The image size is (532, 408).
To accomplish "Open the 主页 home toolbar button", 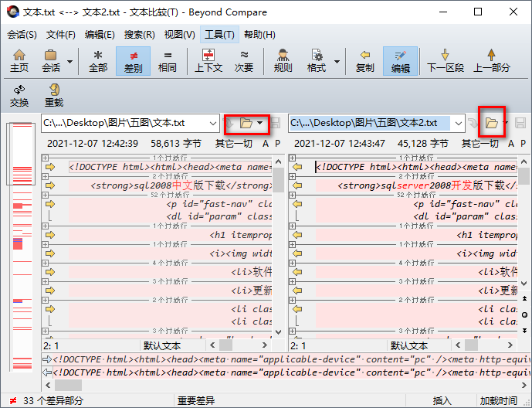I will click(x=19, y=61).
